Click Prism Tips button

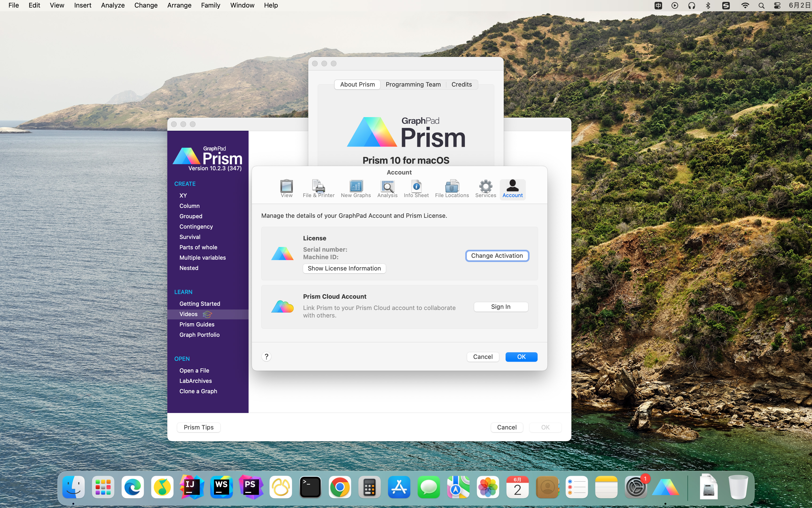pos(199,427)
